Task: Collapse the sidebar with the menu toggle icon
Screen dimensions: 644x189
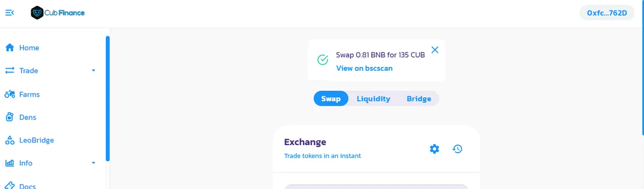Action: coord(10,13)
